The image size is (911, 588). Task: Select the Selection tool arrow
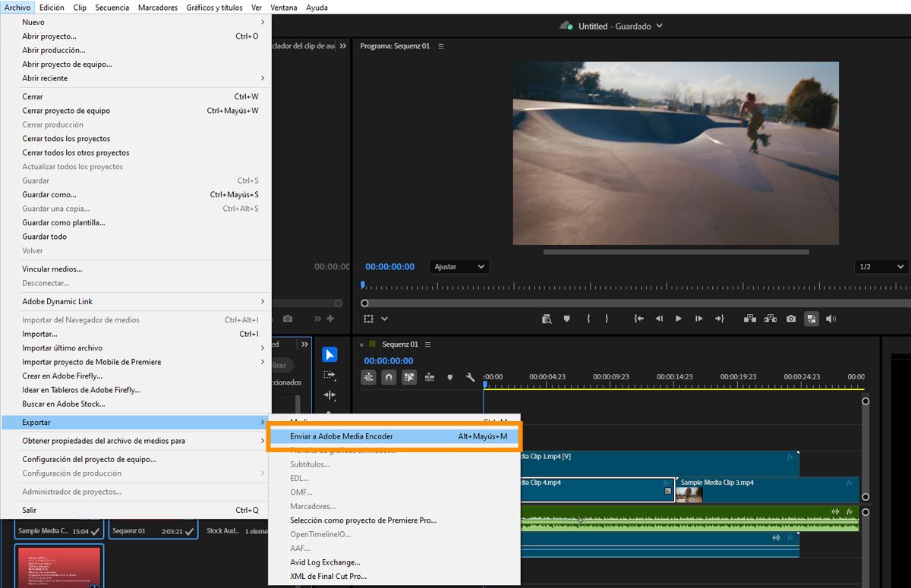click(329, 354)
